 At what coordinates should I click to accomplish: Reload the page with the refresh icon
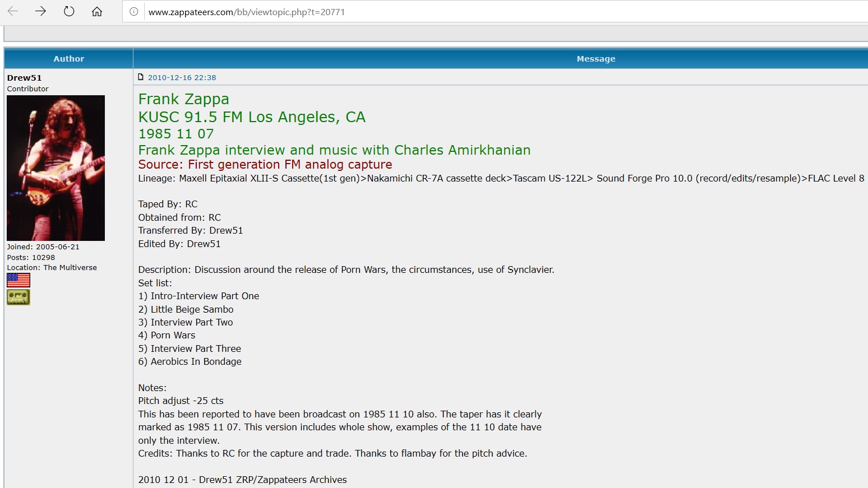pos(69,11)
